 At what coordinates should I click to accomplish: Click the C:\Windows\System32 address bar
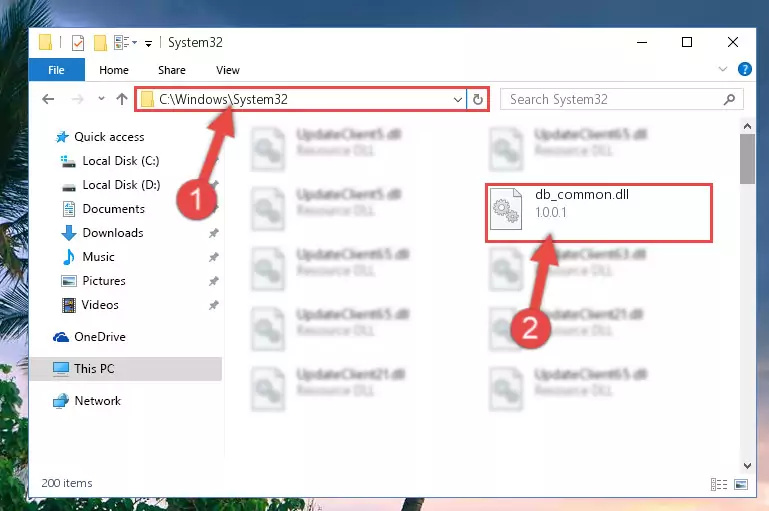click(x=300, y=100)
